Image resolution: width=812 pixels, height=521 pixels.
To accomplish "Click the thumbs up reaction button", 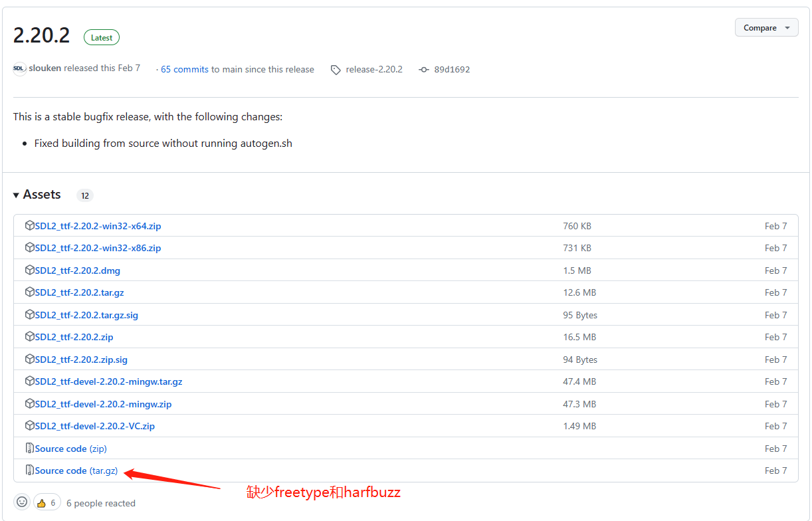I will click(x=47, y=502).
